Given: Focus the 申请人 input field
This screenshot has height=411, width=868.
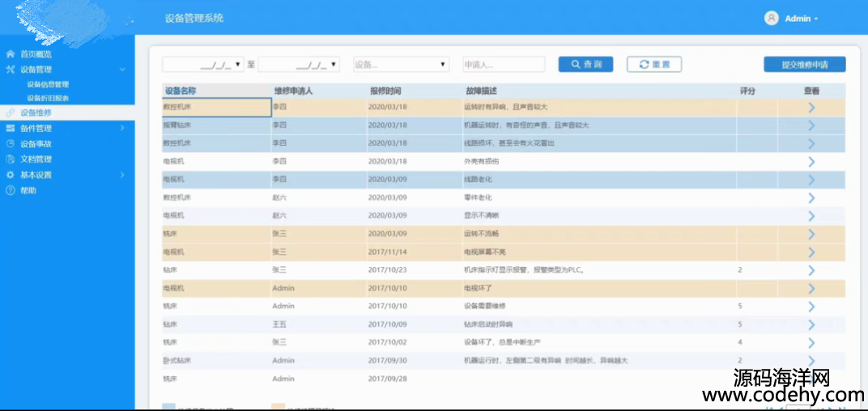Looking at the screenshot, I should click(x=504, y=65).
